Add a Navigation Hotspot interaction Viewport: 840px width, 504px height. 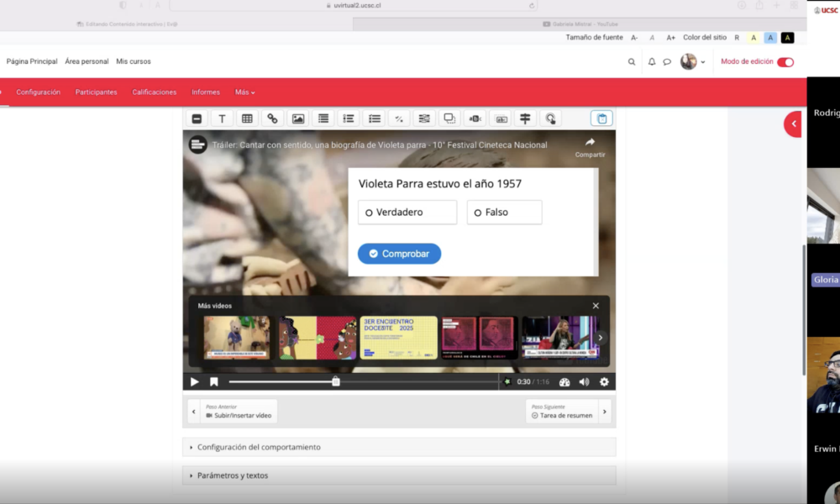(x=551, y=118)
